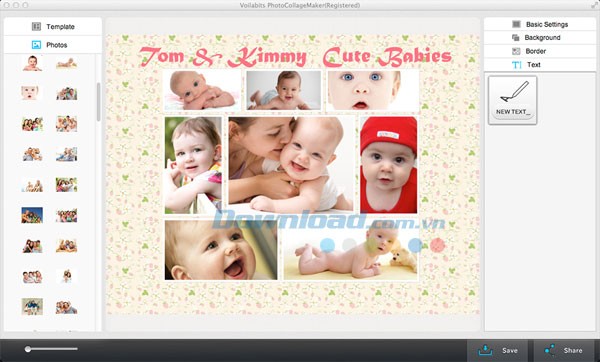The width and height of the screenshot is (600, 362).
Task: Select the Text section
Action: [540, 65]
